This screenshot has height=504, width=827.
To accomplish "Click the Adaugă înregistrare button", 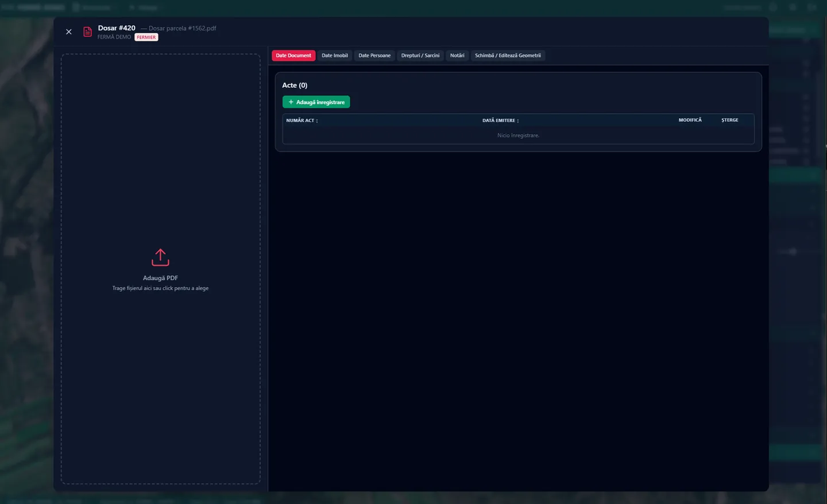I will point(316,102).
